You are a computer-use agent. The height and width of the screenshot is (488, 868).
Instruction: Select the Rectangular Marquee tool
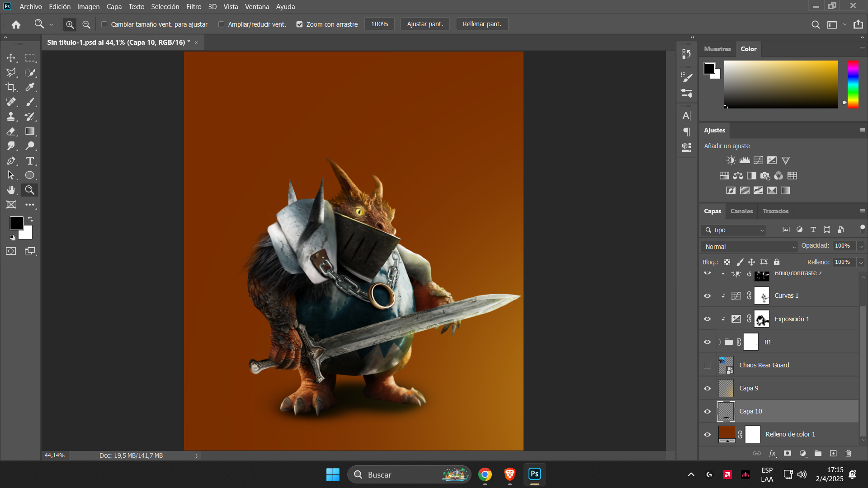click(x=30, y=58)
